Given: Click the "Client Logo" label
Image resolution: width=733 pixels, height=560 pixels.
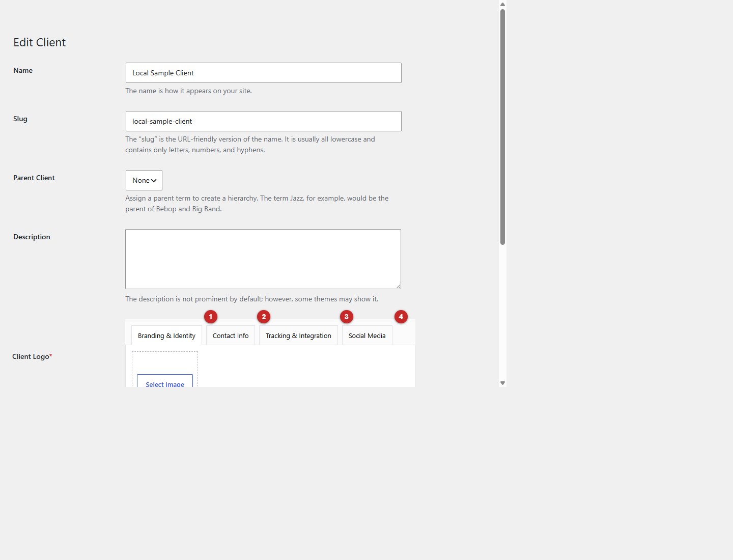Looking at the screenshot, I should (32, 356).
